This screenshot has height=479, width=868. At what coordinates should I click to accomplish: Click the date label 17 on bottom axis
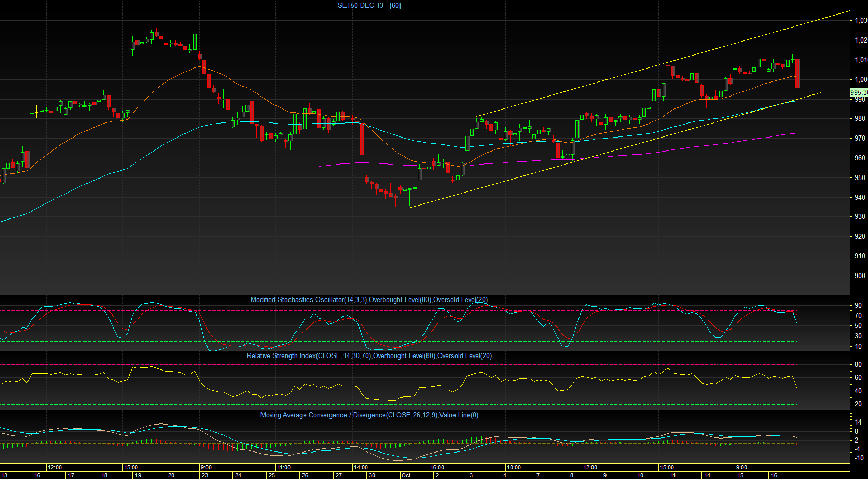(x=71, y=475)
